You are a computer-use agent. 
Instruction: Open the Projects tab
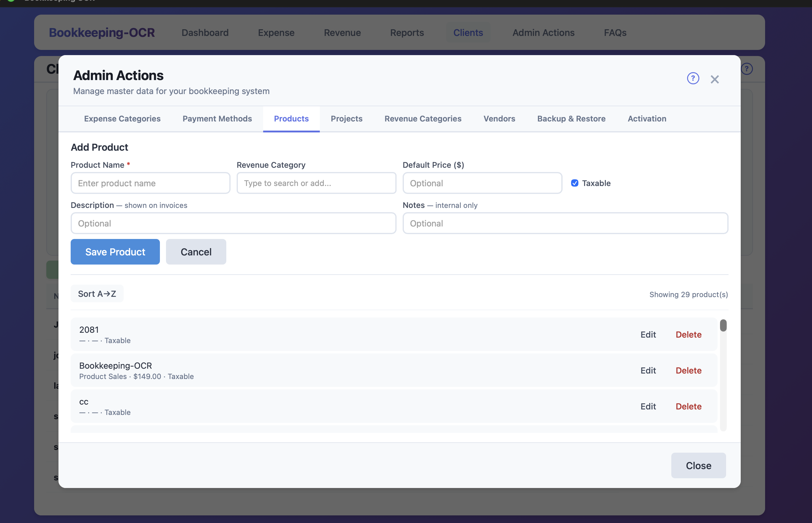tap(347, 118)
